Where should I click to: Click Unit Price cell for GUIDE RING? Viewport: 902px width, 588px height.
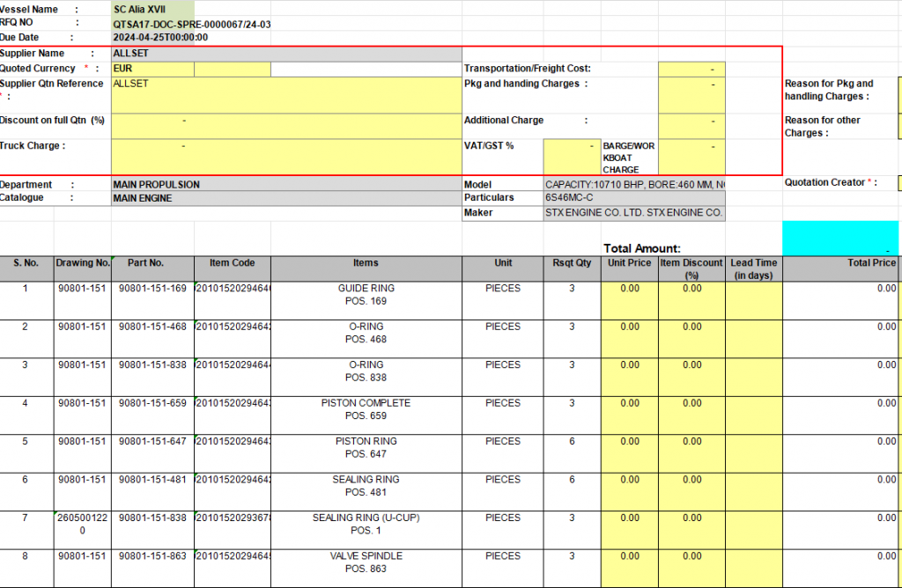(629, 300)
